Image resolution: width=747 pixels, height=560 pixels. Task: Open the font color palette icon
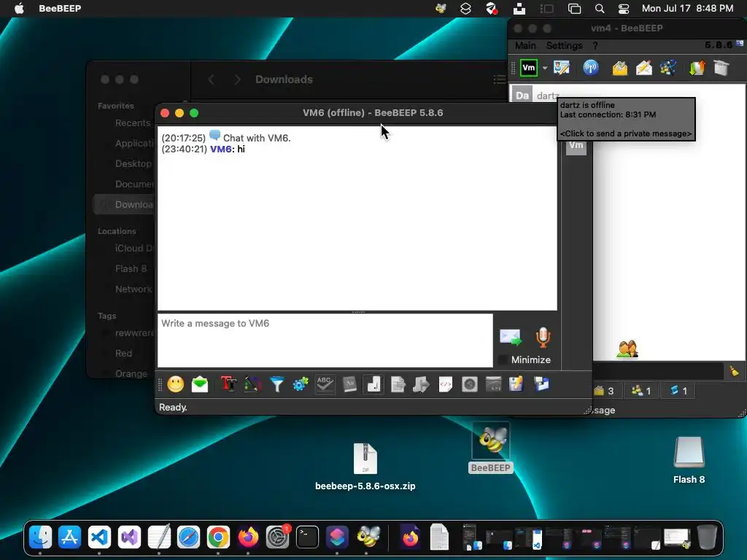tap(252, 384)
